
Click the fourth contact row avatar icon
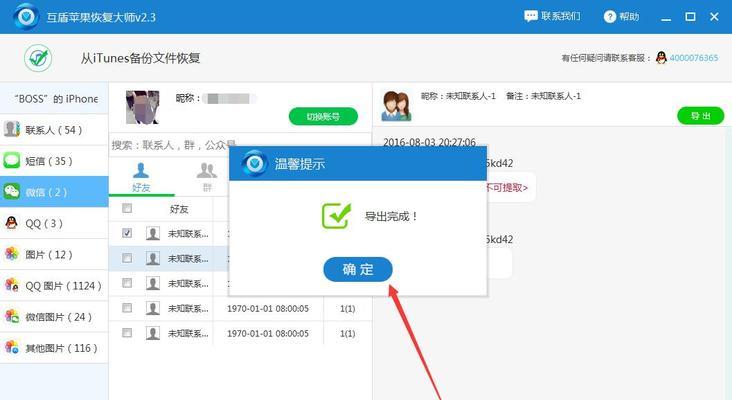(153, 308)
